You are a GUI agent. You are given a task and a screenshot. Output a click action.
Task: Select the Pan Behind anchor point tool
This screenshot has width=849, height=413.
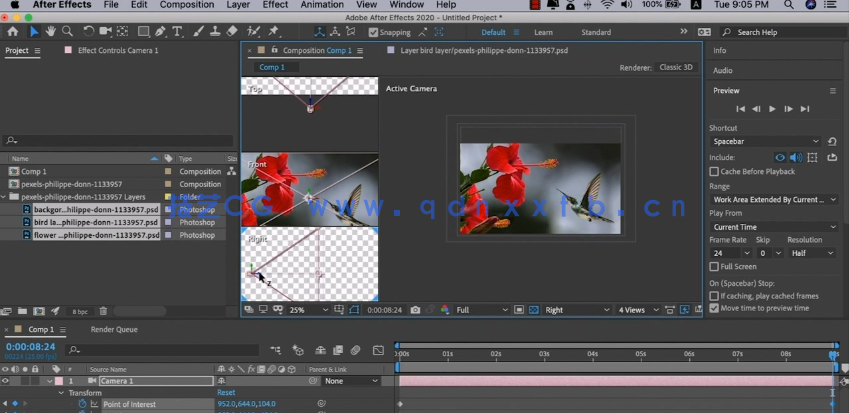click(x=122, y=31)
